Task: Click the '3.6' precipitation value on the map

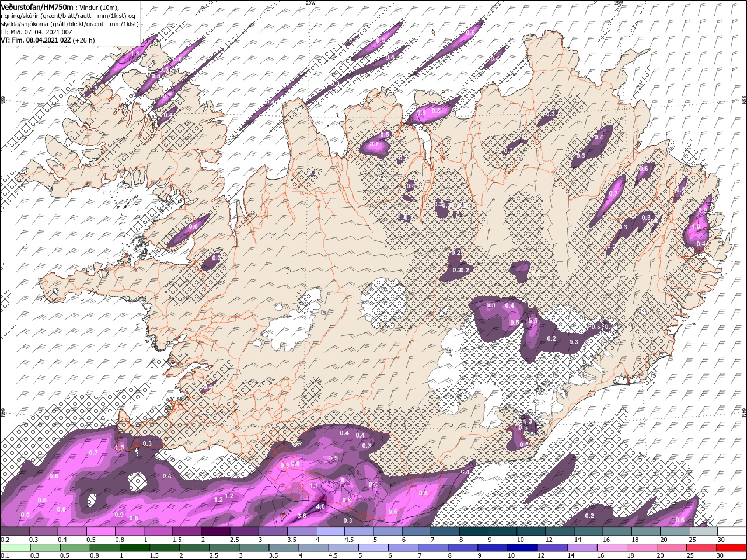Action: coord(302,516)
